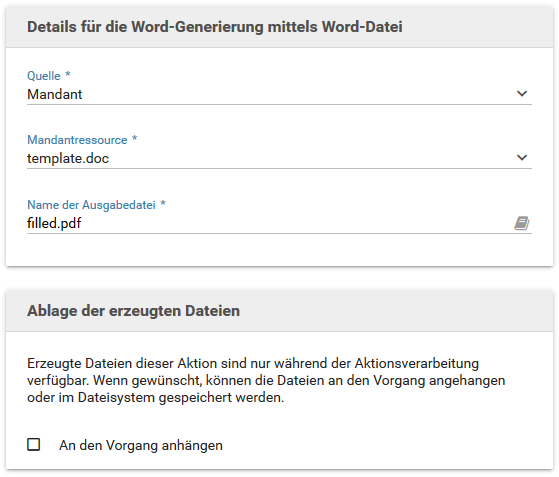Click the description paragraph about Erzeugte Dateien
This screenshot has height=477, width=559.
(x=266, y=380)
